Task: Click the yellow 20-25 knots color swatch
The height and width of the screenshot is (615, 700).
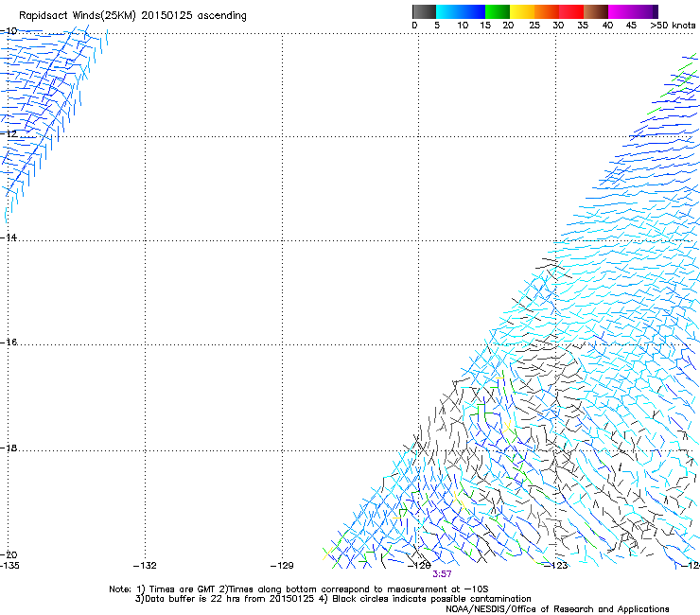Action: (522, 11)
